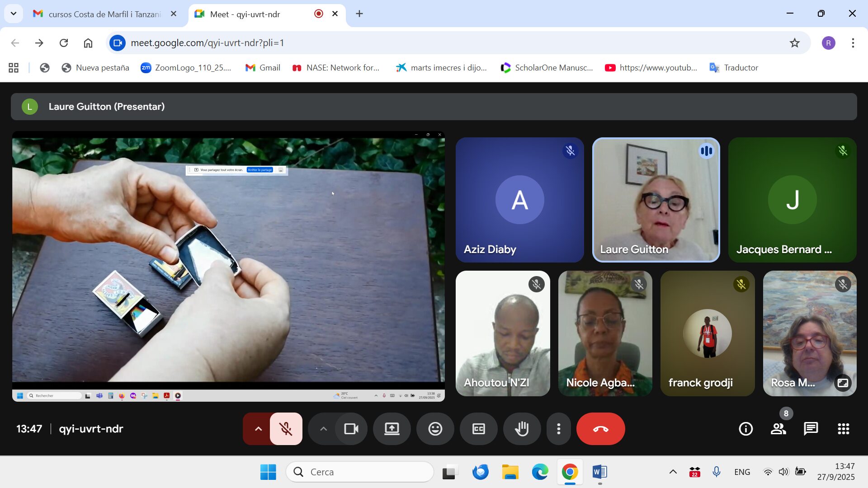Expand audio settings chevron beside microphone
868x488 pixels.
coord(258,429)
